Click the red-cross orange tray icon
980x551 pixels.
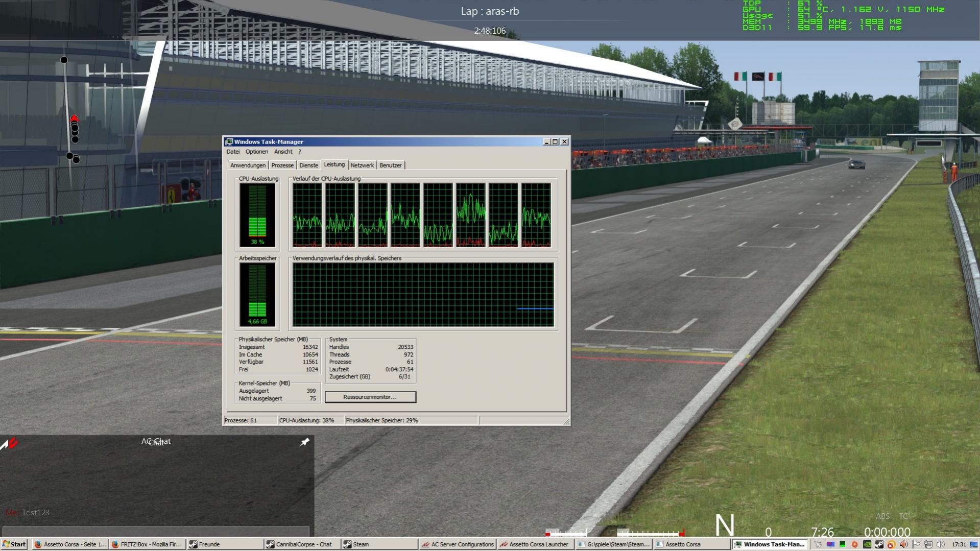[x=891, y=544]
